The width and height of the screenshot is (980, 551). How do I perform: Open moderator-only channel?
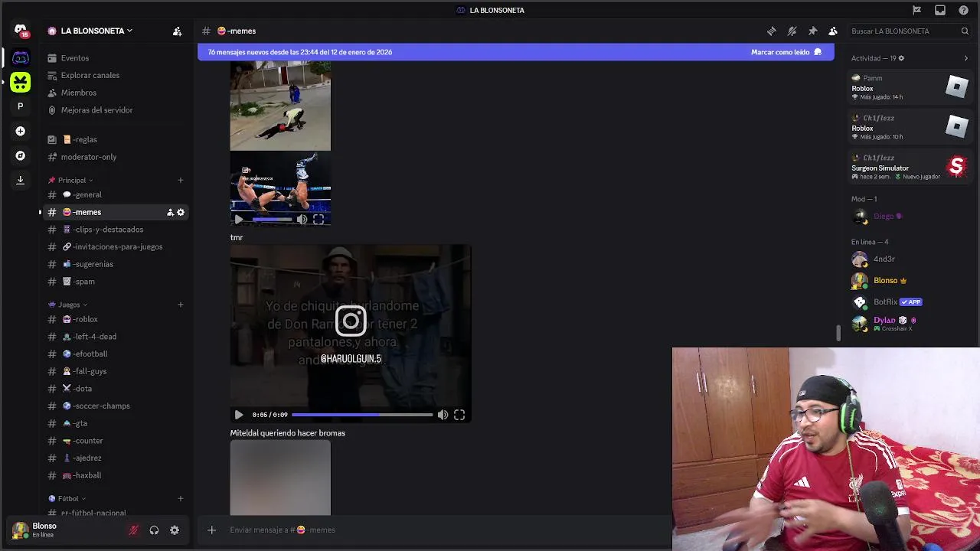(x=115, y=157)
